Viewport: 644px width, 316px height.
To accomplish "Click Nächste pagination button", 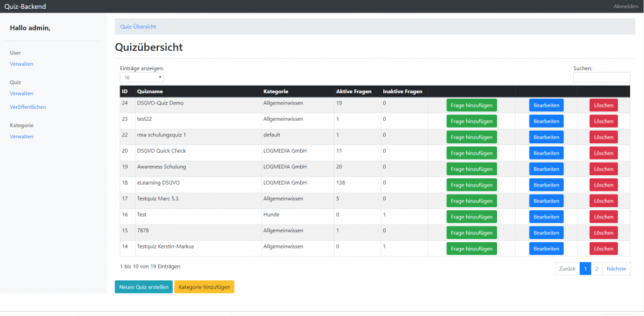I will (x=616, y=268).
